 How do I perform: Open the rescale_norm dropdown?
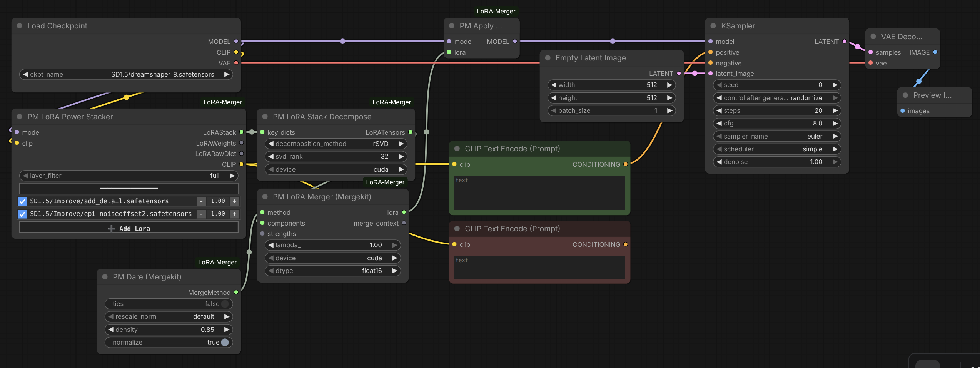coord(169,316)
